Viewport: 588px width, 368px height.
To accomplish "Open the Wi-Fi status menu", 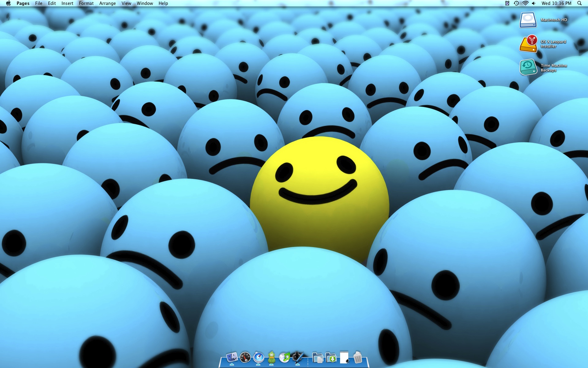I will pos(526,3).
